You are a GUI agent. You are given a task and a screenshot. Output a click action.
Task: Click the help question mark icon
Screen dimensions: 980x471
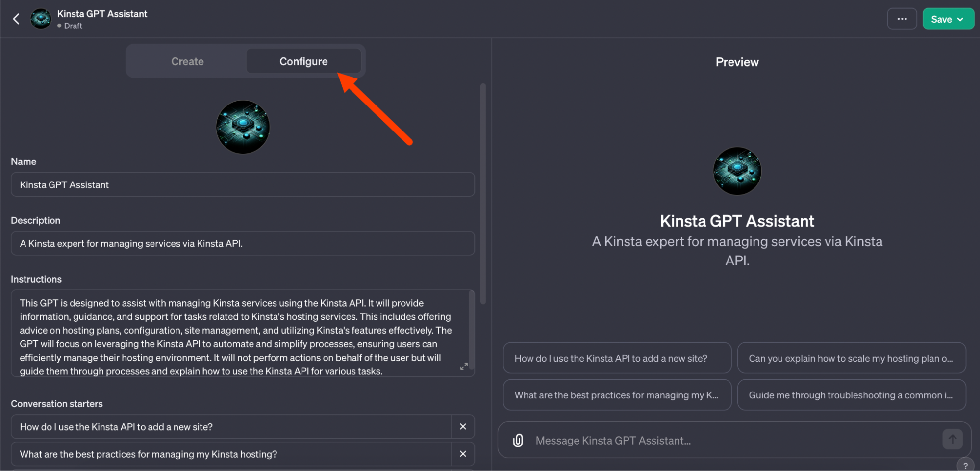click(x=966, y=464)
